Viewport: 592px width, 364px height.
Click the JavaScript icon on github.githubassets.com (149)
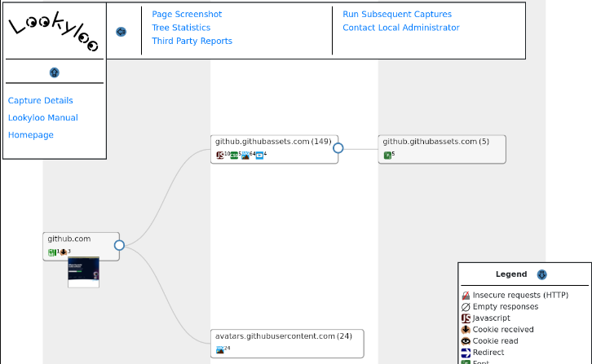tap(219, 155)
